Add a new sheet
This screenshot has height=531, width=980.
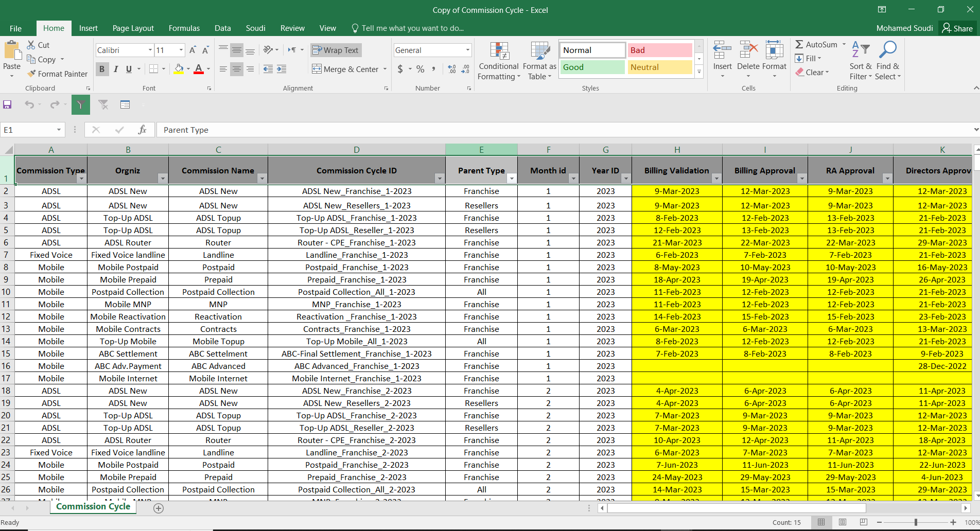pyautogui.click(x=159, y=508)
